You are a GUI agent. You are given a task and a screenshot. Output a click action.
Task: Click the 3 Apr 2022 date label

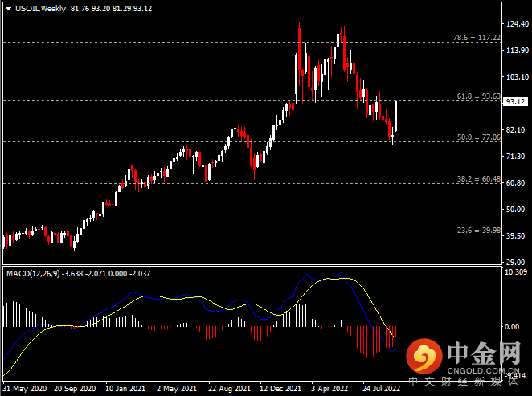pos(329,389)
